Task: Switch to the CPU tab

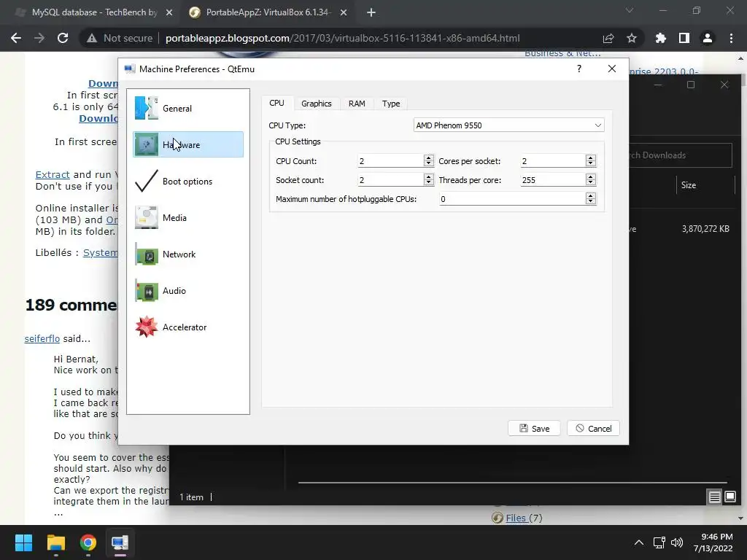Action: (x=276, y=103)
